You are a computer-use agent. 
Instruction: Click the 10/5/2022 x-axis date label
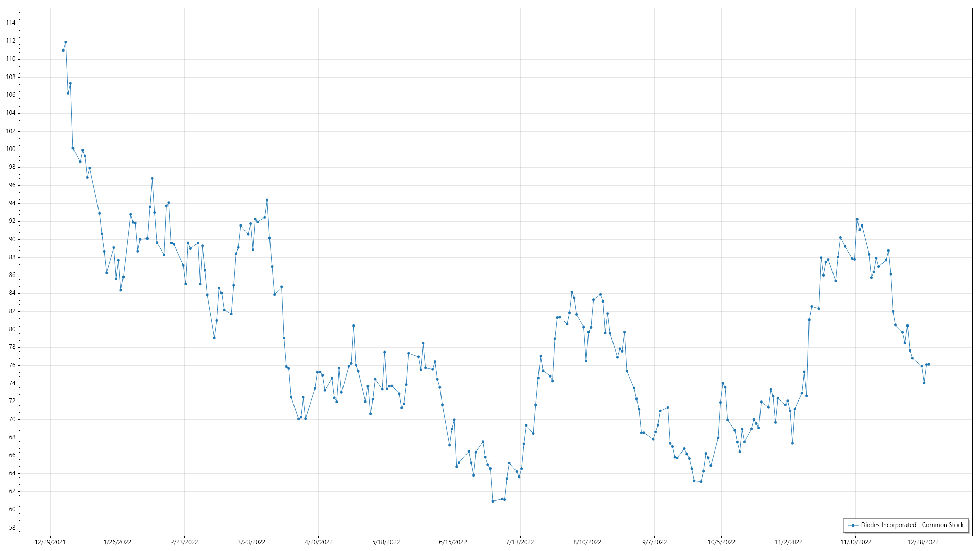tap(721, 542)
